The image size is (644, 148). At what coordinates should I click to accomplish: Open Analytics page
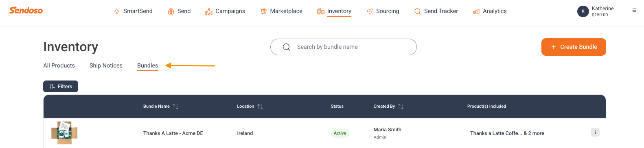495,11
